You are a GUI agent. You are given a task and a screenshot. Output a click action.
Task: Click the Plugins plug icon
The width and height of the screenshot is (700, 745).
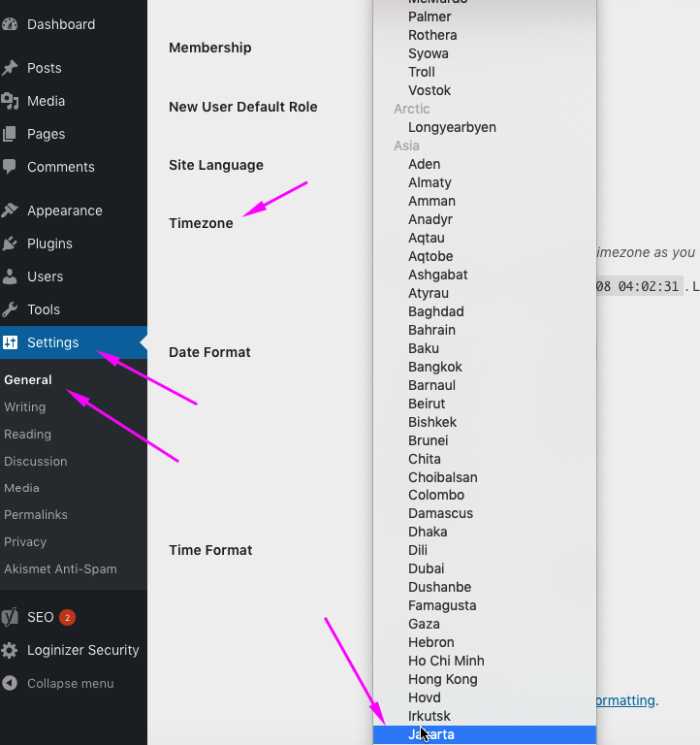tap(10, 243)
